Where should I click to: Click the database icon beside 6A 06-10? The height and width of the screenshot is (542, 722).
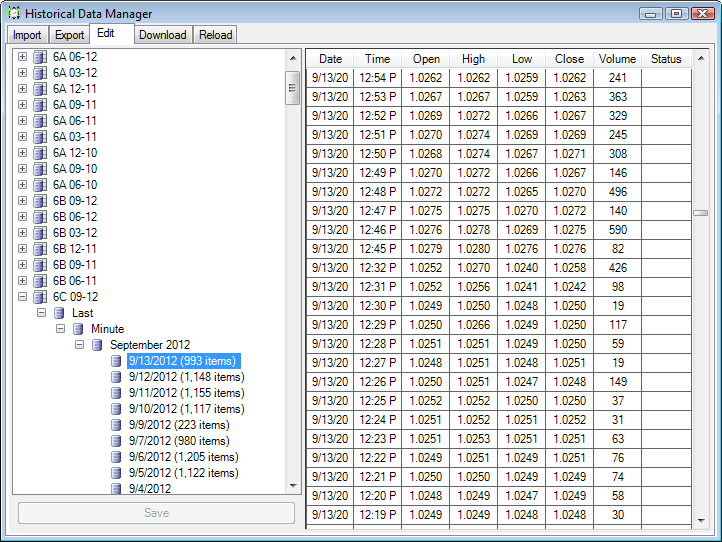[x=40, y=185]
